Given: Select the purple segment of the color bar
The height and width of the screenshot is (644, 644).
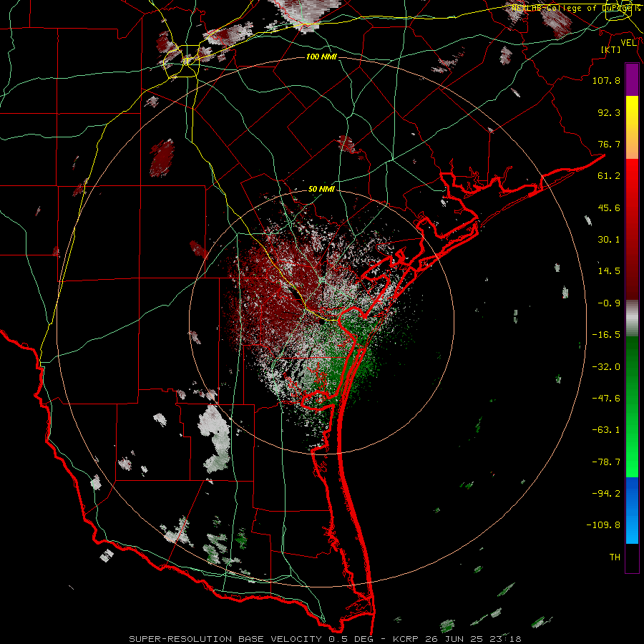Looking at the screenshot, I should click(x=632, y=80).
